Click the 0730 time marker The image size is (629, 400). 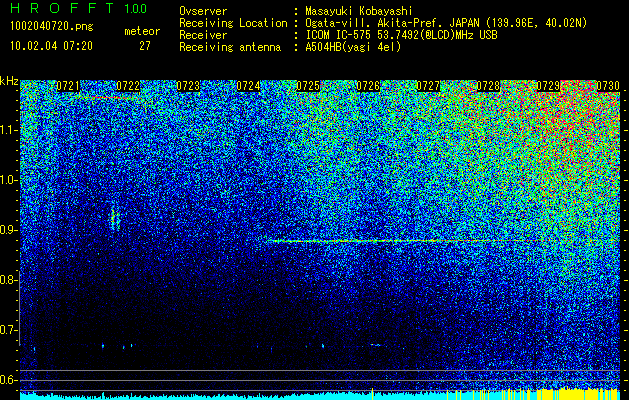click(x=608, y=86)
